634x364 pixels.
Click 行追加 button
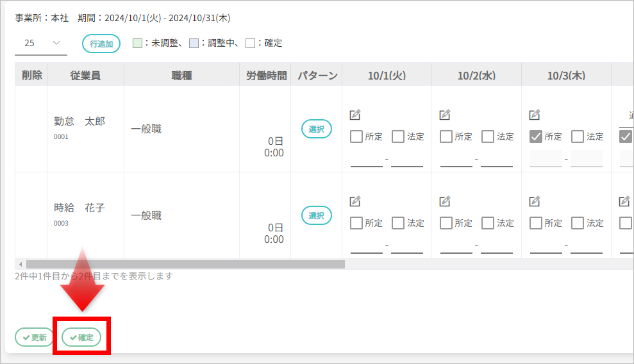101,44
